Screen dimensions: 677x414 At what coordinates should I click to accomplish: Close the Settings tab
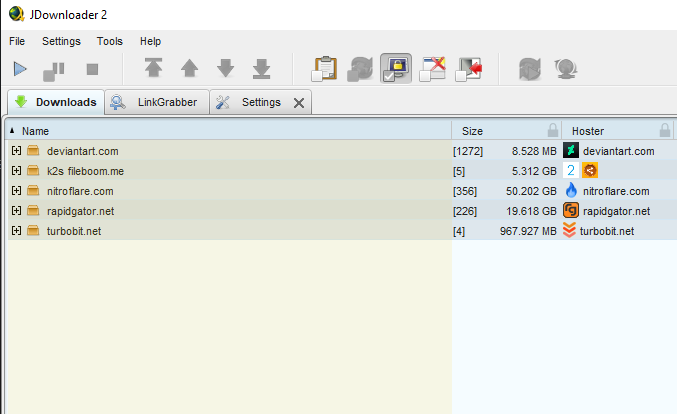click(x=299, y=103)
